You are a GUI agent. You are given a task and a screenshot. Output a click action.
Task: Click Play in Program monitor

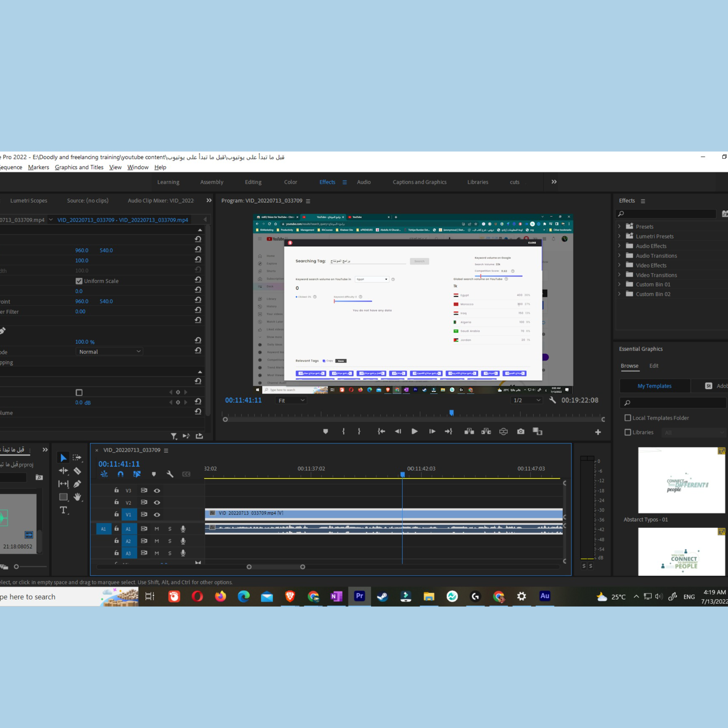coord(415,431)
